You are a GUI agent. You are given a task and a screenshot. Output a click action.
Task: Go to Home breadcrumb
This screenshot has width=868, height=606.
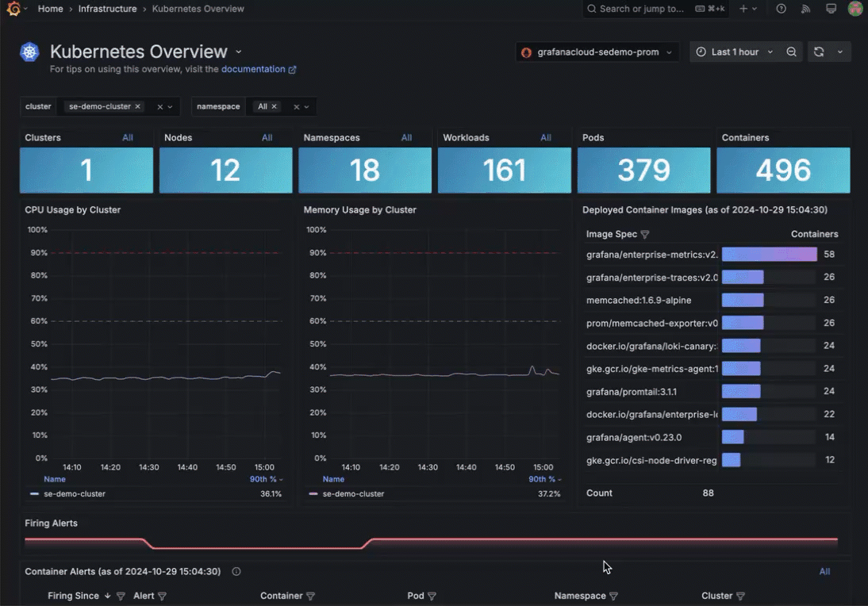[50, 9]
